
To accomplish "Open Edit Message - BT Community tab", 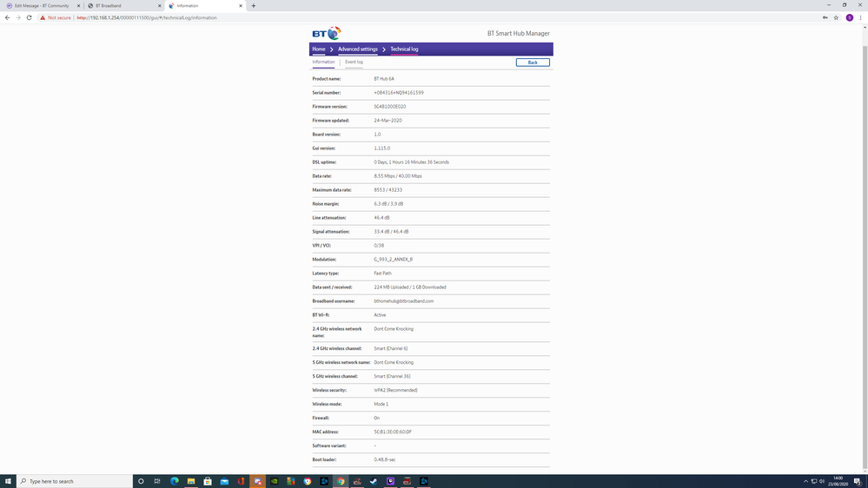I will click(42, 5).
